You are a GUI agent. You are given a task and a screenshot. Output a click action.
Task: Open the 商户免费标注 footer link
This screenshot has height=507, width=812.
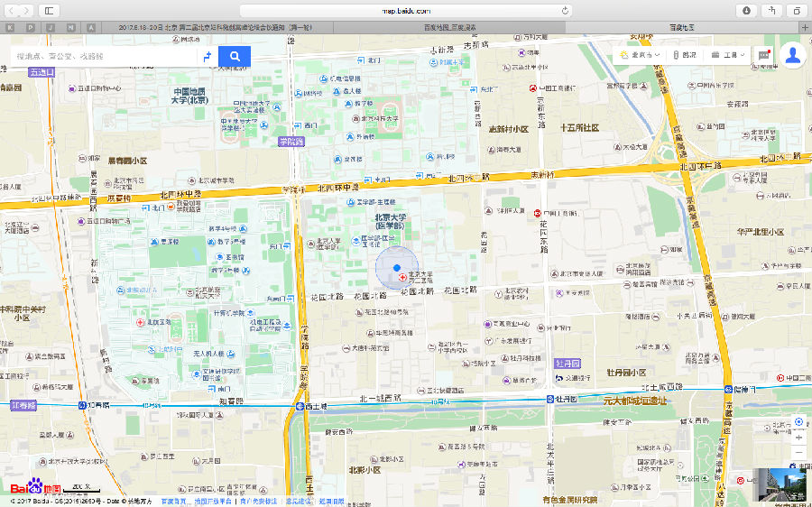258,502
